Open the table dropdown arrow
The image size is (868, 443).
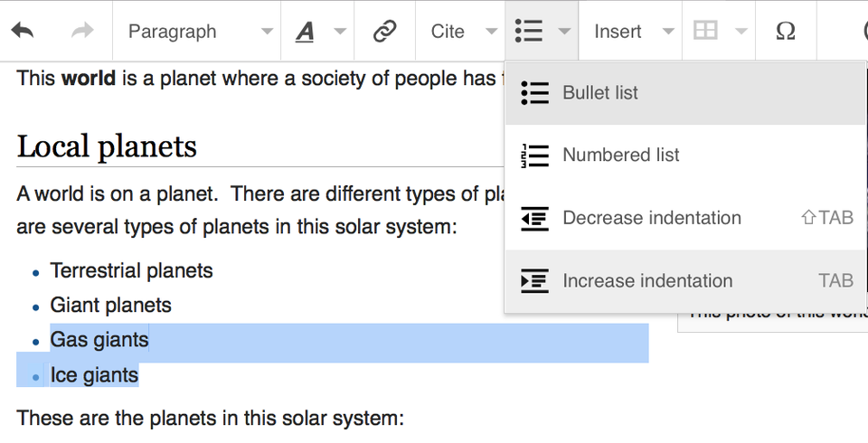pos(741,32)
